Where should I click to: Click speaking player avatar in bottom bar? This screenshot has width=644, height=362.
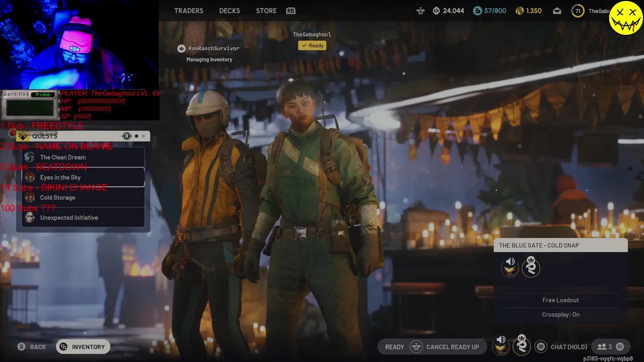(501, 346)
